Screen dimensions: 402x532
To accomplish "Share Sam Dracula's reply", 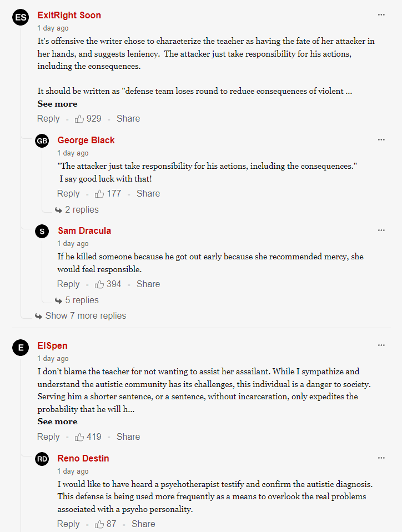I will pyautogui.click(x=148, y=284).
